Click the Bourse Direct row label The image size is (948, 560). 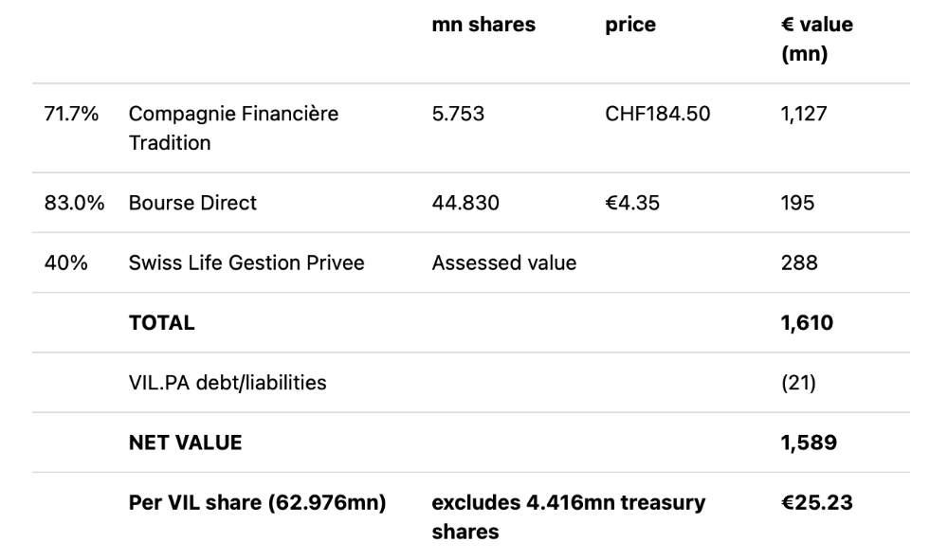coord(192,203)
